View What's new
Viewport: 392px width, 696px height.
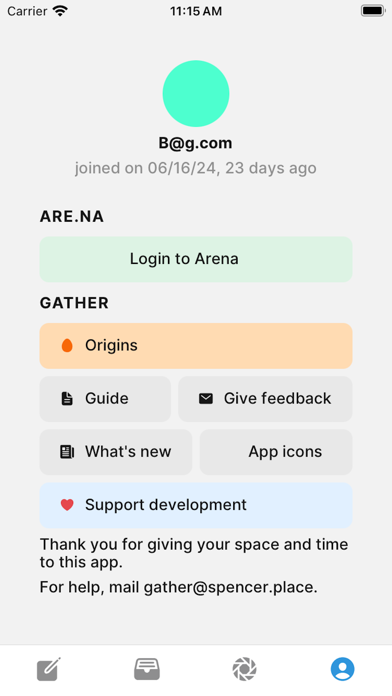[116, 452]
